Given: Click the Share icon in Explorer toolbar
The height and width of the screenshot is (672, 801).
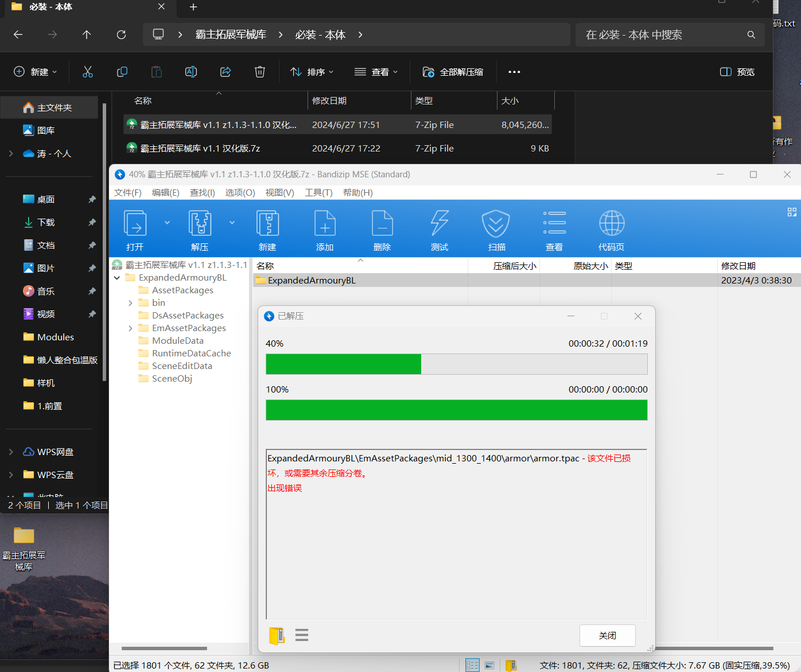Looking at the screenshot, I should [225, 72].
